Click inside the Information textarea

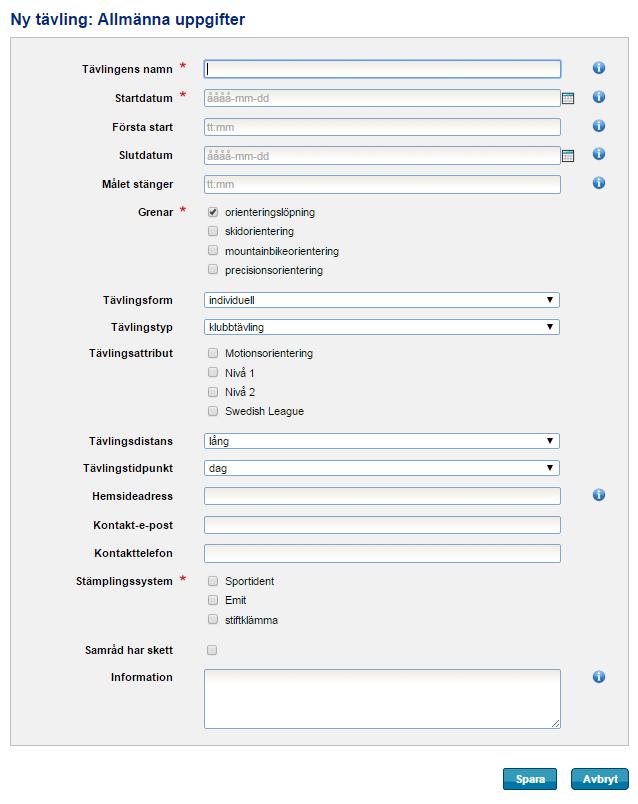coord(382,698)
